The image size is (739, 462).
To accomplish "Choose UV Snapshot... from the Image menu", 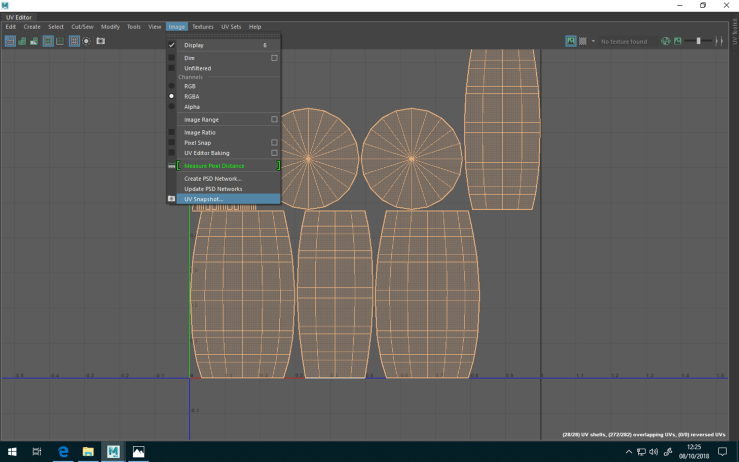I will point(205,199).
